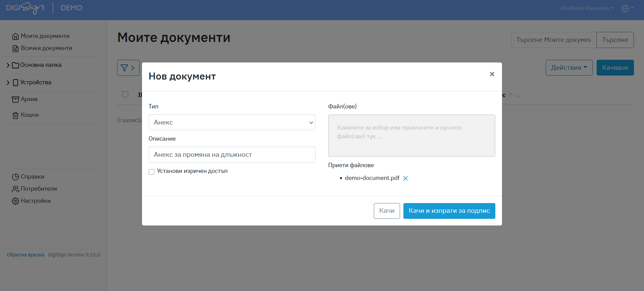Open the Тип dropdown showing Анекс

(232, 123)
